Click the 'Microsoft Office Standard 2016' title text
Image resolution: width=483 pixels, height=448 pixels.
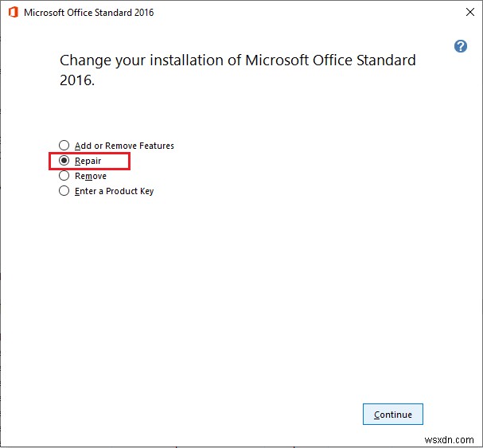tap(88, 13)
